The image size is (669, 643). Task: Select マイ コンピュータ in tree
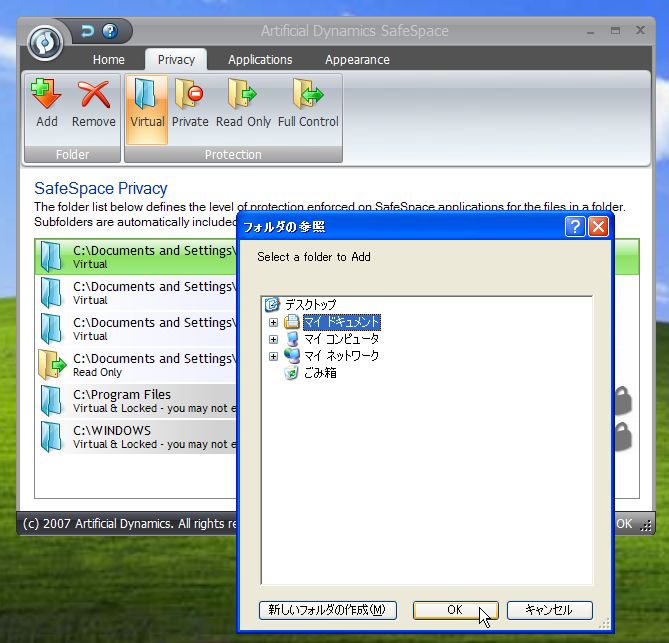coord(341,339)
